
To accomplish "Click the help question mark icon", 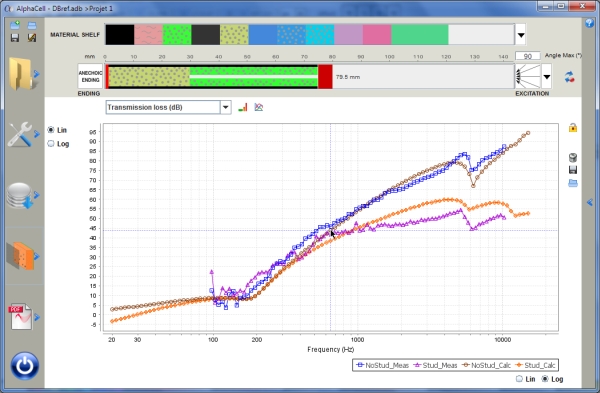I will [x=589, y=23].
